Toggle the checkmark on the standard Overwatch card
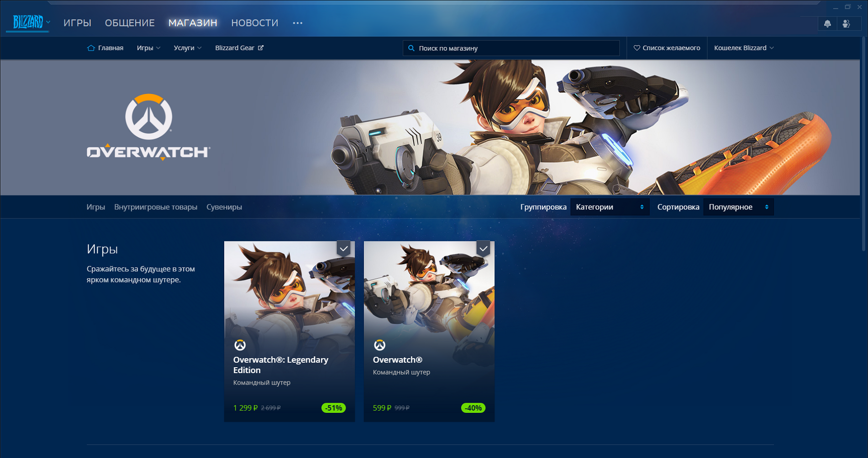Image resolution: width=868 pixels, height=458 pixels. tap(483, 249)
